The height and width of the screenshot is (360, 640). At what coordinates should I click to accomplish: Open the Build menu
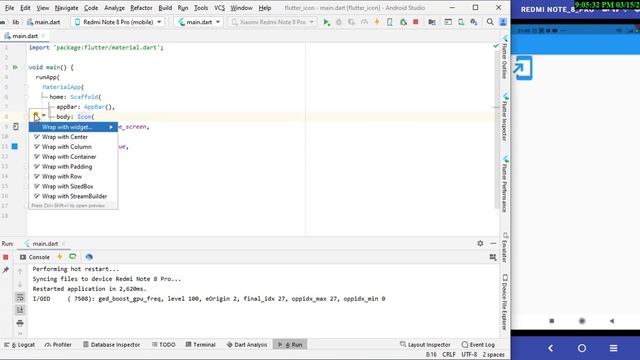pyautogui.click(x=165, y=8)
